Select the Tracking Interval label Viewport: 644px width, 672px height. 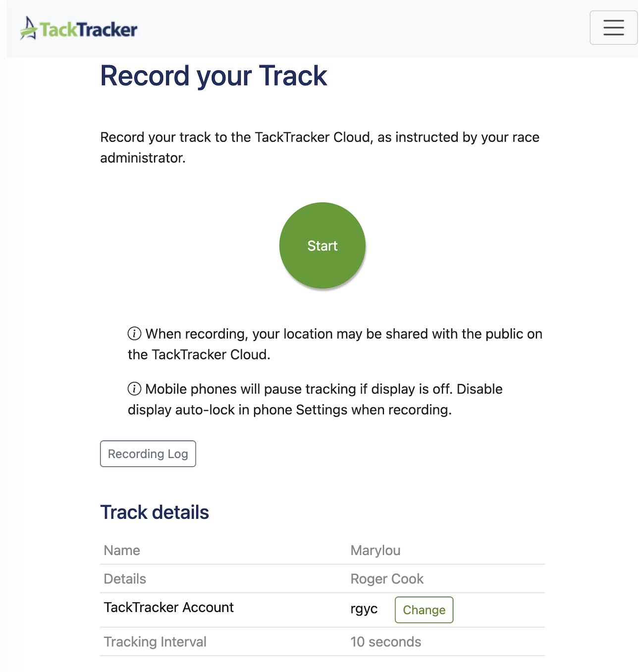(155, 642)
